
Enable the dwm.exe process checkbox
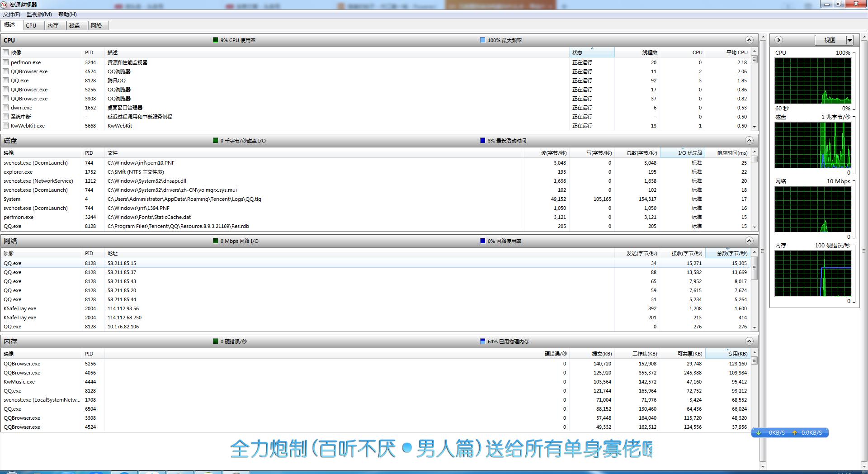point(6,108)
